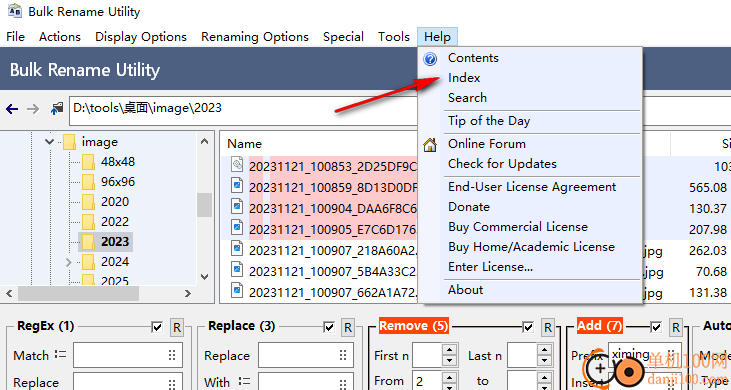Reset Replace group with R button
Image resolution: width=731 pixels, height=390 pixels.
pyautogui.click(x=348, y=328)
